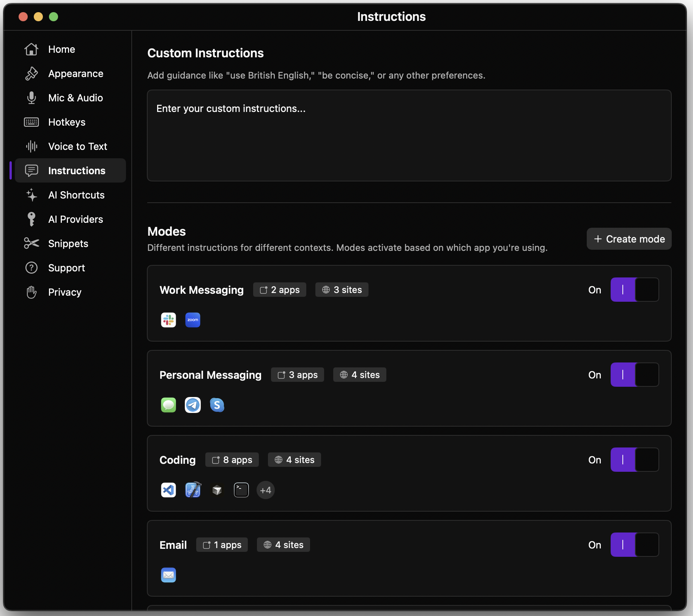Toggle the Email mode switch
The image size is (693, 616).
[x=634, y=545]
